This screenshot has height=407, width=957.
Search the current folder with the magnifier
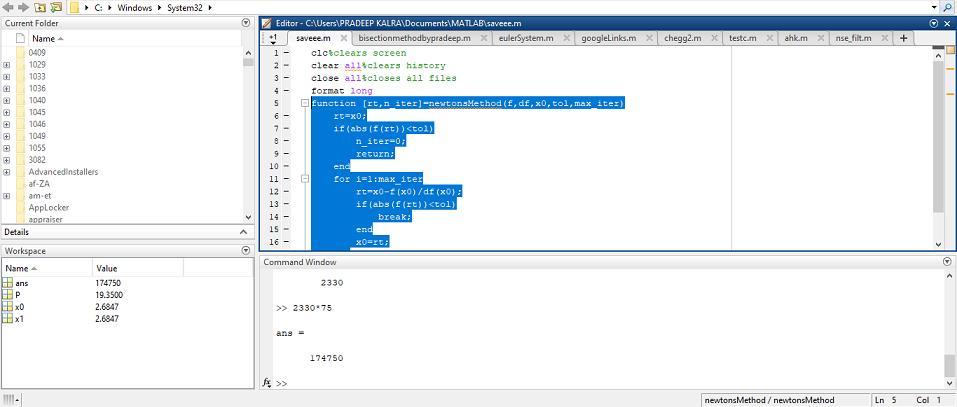[x=947, y=7]
